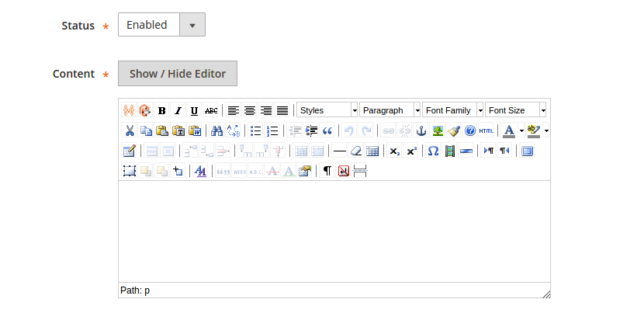Toggle visual control characters pilcrow
This screenshot has height=320, width=644.
[327, 171]
